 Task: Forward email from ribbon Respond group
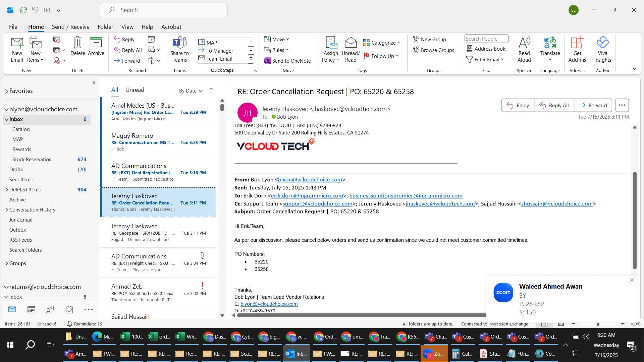[127, 61]
